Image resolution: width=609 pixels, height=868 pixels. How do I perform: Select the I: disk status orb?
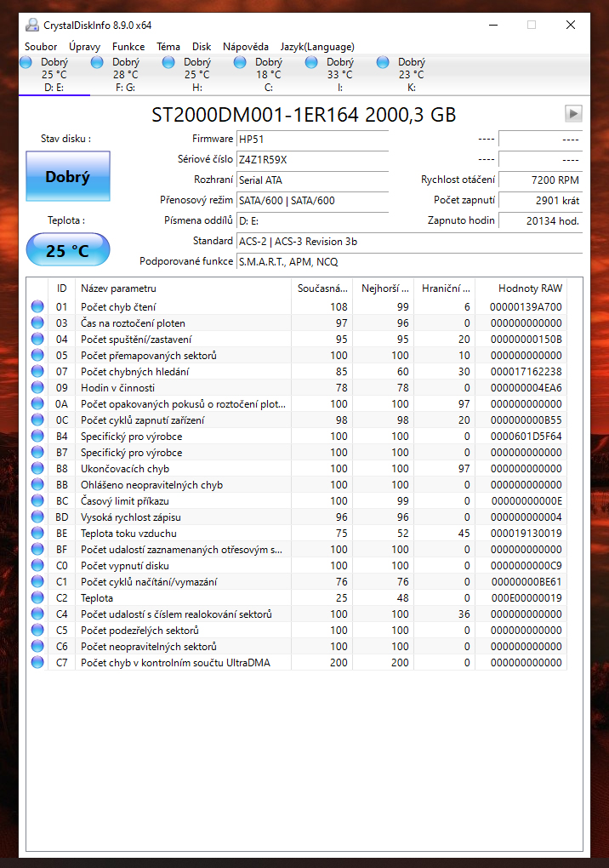coord(311,62)
